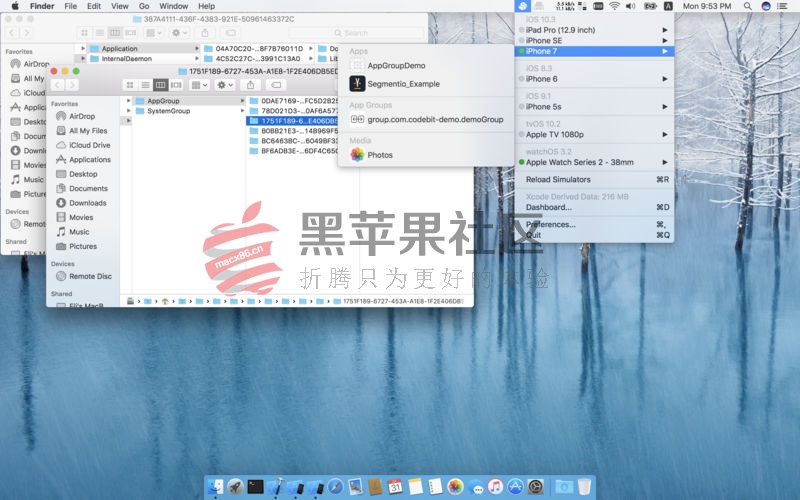Viewport: 800px width, 500px height.
Task: Open the Apple menu
Action: point(15,6)
